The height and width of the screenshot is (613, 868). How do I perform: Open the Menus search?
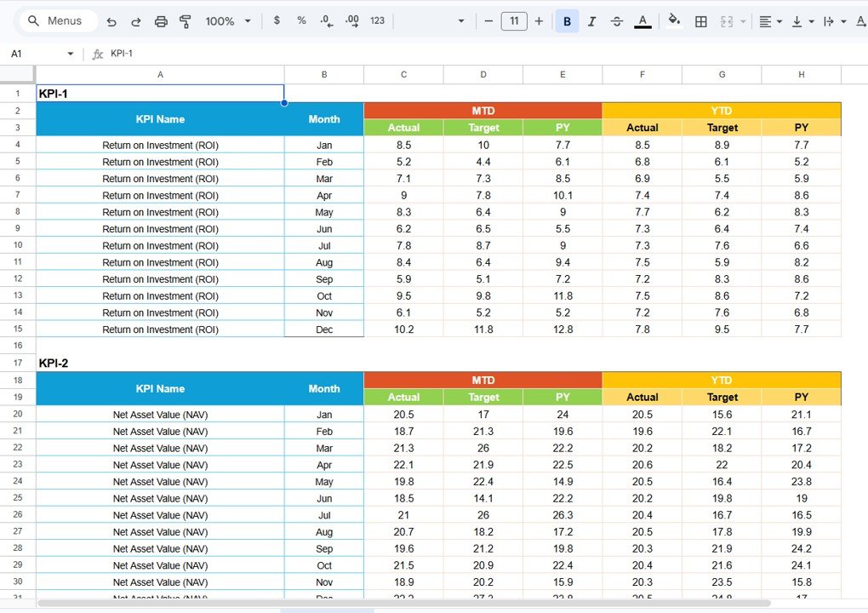click(x=56, y=20)
